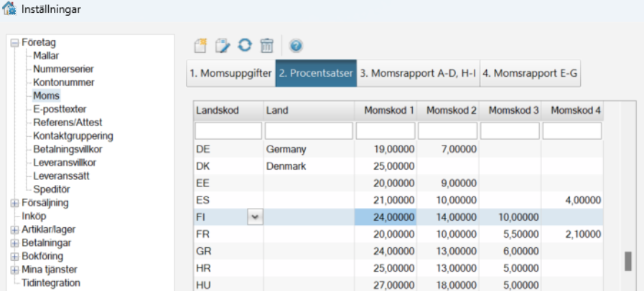Click the Delete trash can icon
The width and height of the screenshot is (644, 291).
click(x=267, y=45)
